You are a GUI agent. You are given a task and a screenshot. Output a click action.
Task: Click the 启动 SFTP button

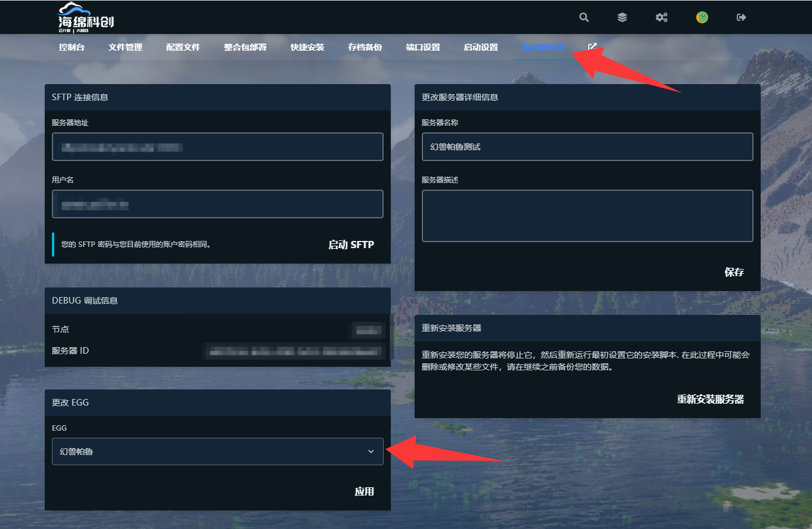coord(351,245)
